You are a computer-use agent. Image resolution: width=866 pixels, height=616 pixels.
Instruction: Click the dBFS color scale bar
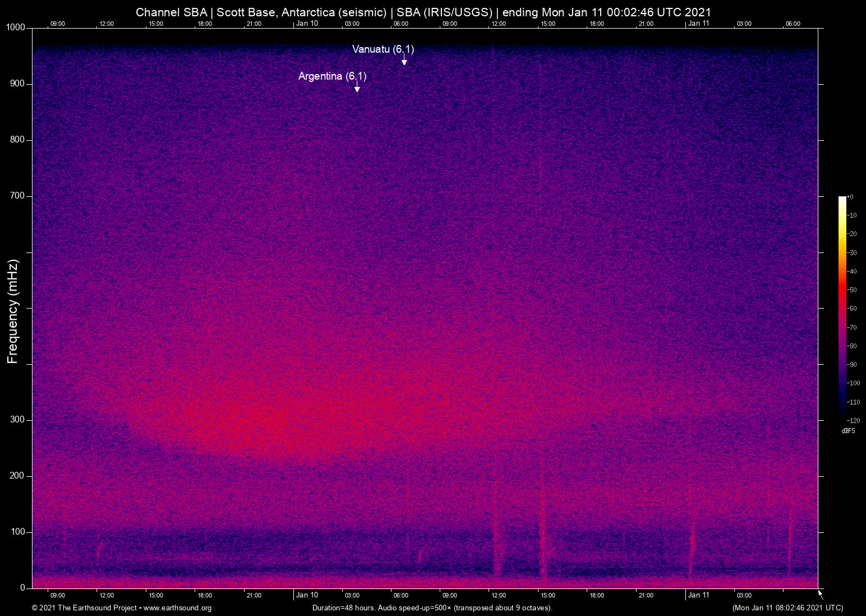tap(841, 309)
